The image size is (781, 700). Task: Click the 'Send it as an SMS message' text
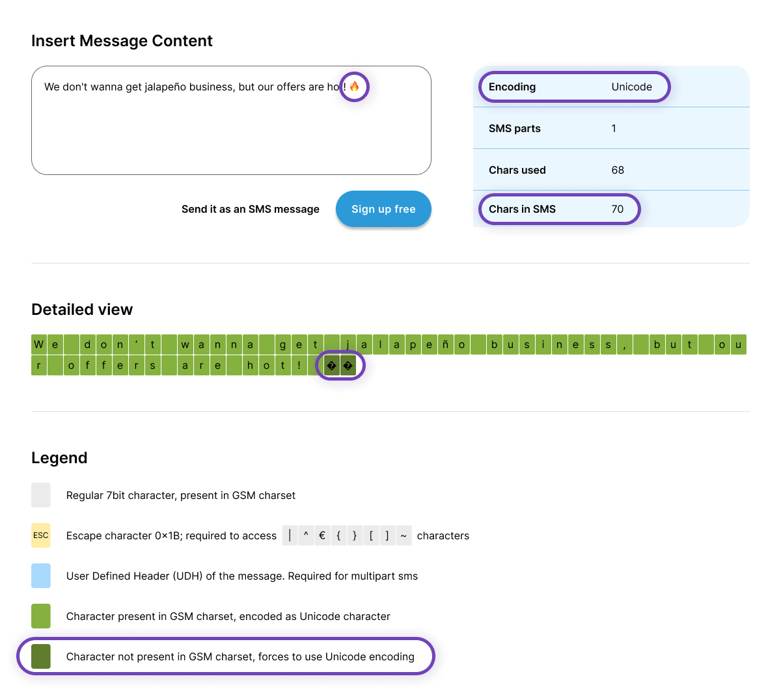[x=250, y=209]
